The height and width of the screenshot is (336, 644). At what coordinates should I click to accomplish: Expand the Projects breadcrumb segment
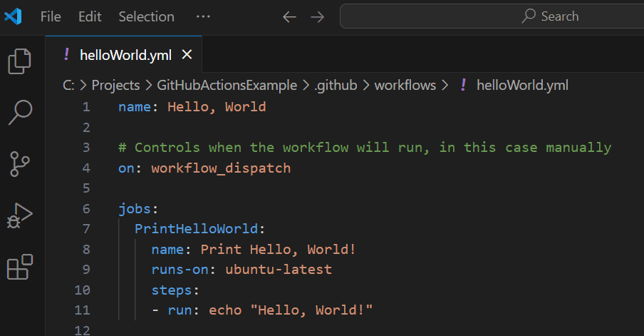click(115, 85)
